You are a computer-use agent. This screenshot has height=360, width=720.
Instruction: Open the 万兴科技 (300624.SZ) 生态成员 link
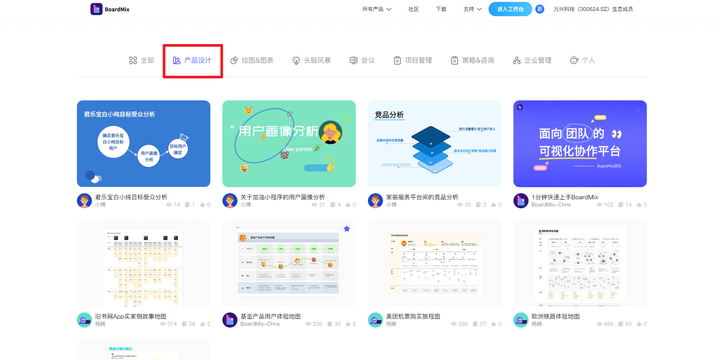tap(593, 9)
